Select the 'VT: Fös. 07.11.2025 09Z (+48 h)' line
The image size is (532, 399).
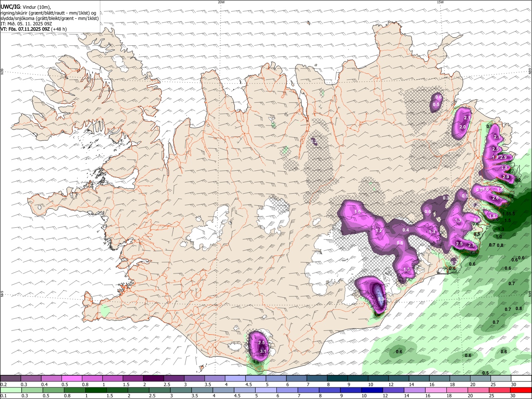(x=34, y=29)
